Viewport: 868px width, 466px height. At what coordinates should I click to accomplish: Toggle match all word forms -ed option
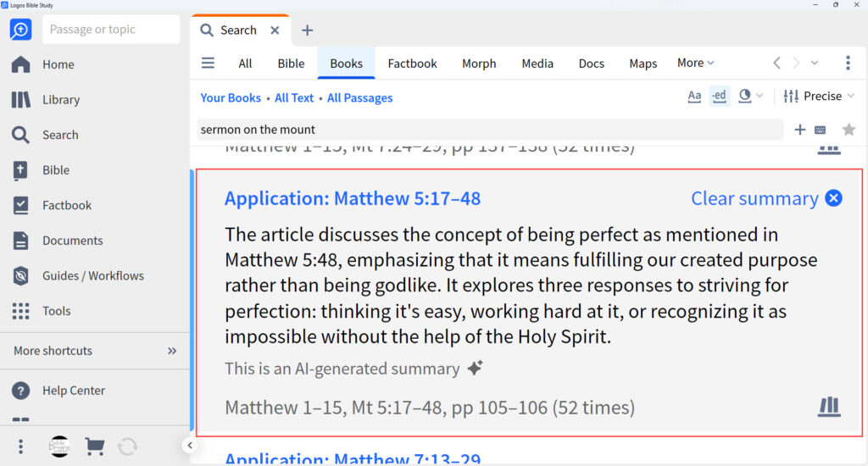click(x=719, y=97)
